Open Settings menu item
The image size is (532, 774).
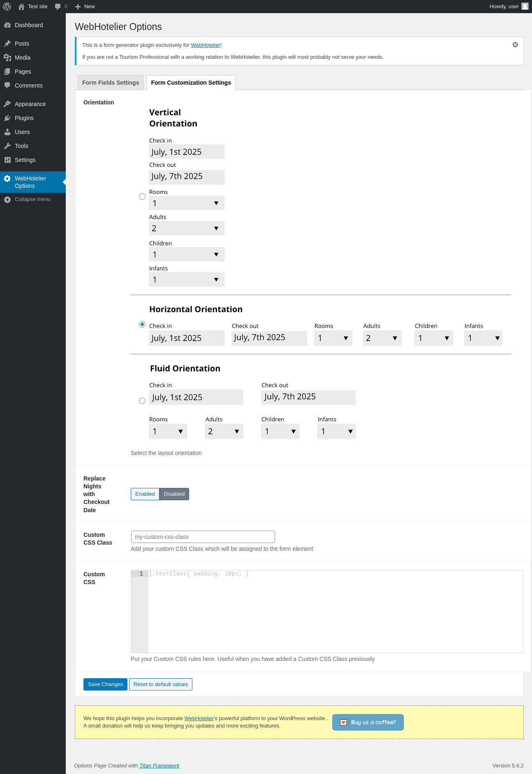33,160
